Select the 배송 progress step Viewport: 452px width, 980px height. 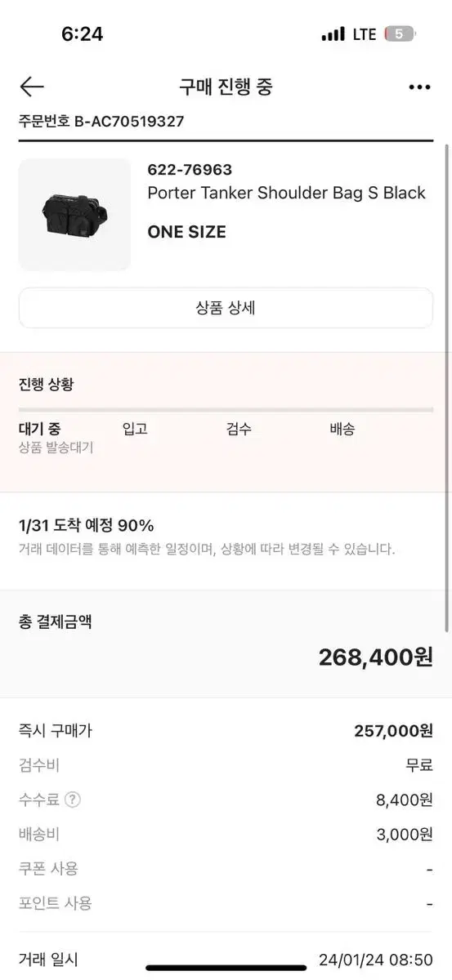tap(342, 429)
